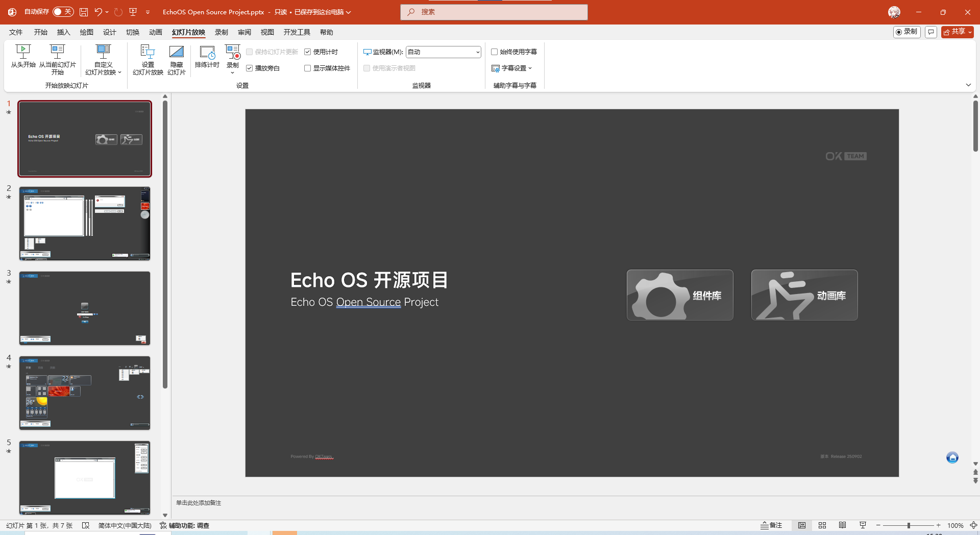Viewport: 980px width, 535px height.
Task: Enable Show Media Controls (显示媒体控件) checkbox
Action: pos(308,68)
